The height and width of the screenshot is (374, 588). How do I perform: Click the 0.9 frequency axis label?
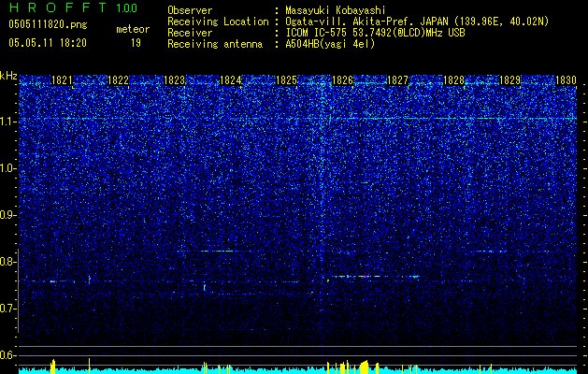pos(7,215)
